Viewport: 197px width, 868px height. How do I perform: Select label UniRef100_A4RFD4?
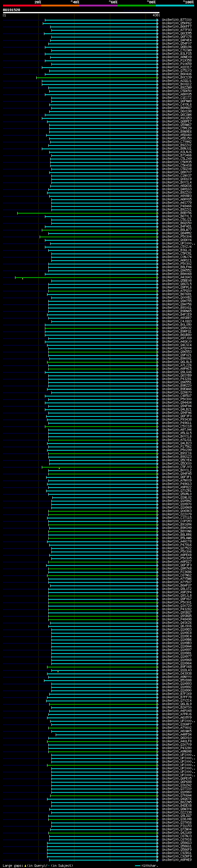coord(177,735)
